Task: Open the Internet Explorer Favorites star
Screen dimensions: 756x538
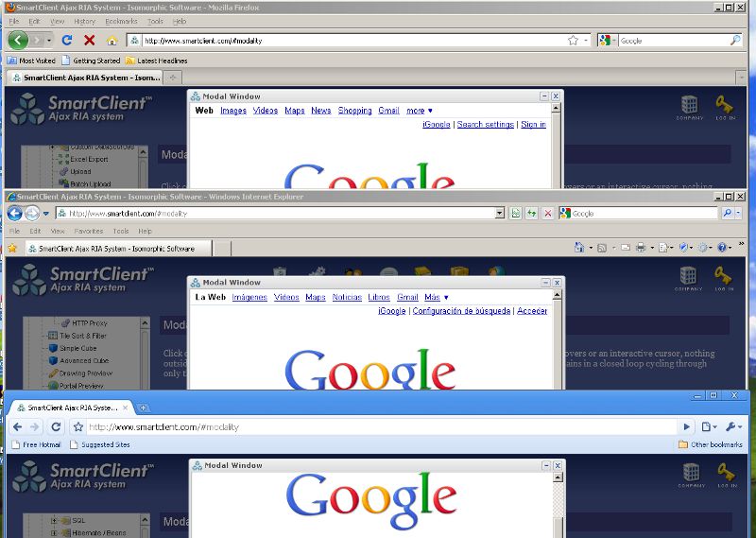Action: (12, 249)
